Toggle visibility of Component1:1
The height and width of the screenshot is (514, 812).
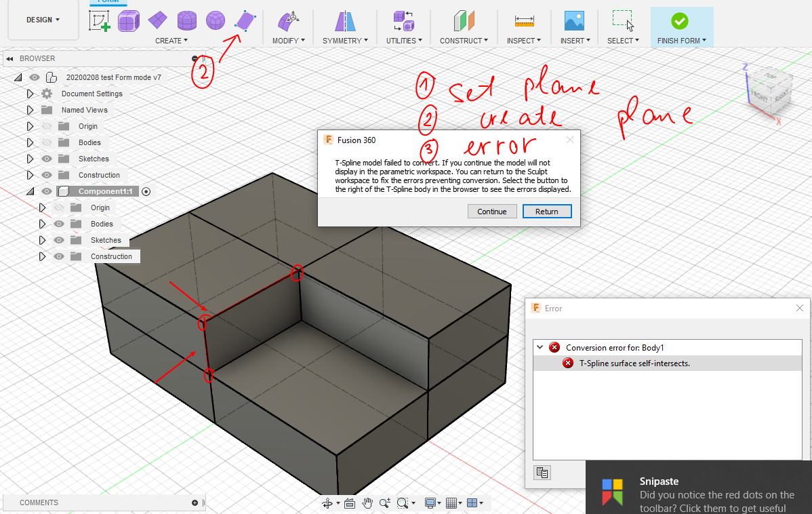click(x=45, y=191)
